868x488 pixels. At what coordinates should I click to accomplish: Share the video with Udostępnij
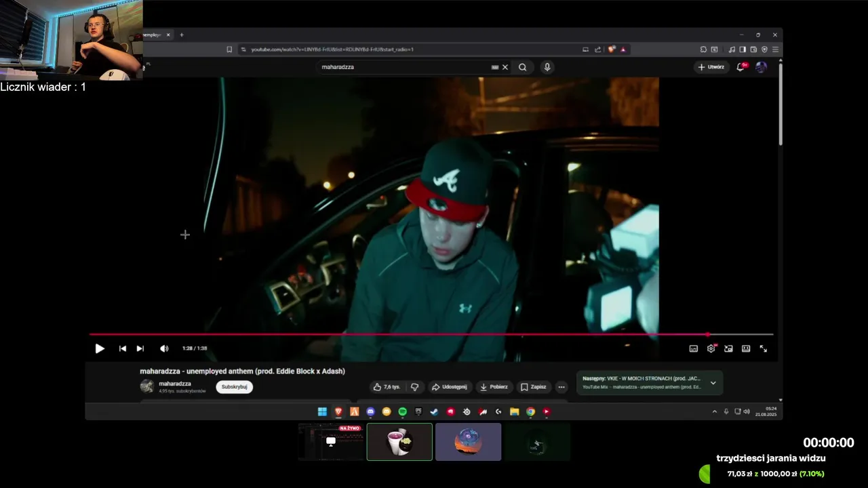(x=450, y=387)
